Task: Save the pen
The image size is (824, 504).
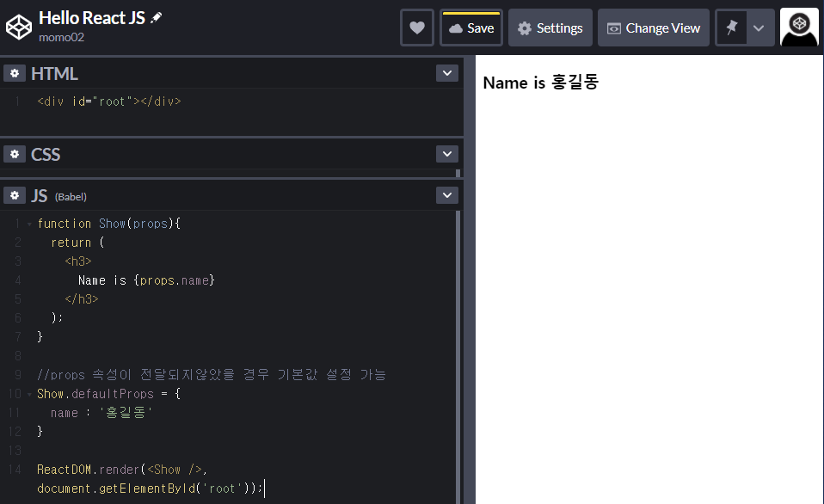Action: [471, 28]
